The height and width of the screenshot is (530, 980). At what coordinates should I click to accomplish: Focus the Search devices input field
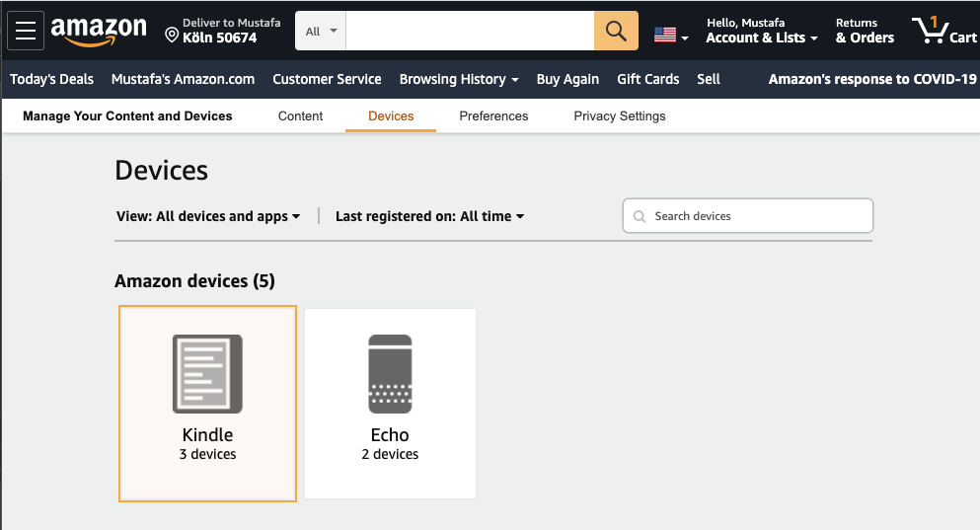tap(747, 215)
